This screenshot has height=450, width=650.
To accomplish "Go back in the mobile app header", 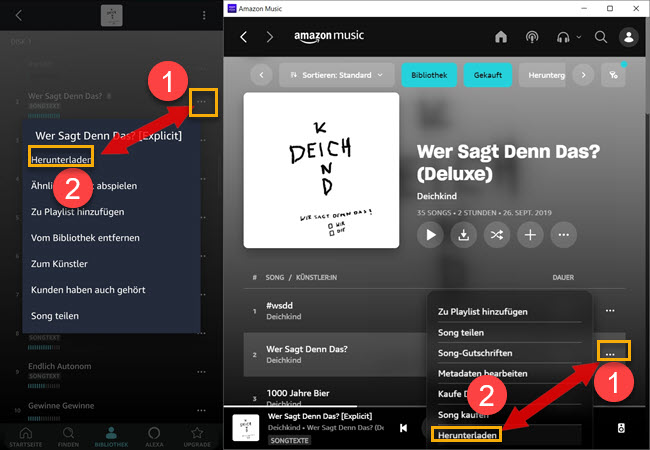I will [18, 15].
